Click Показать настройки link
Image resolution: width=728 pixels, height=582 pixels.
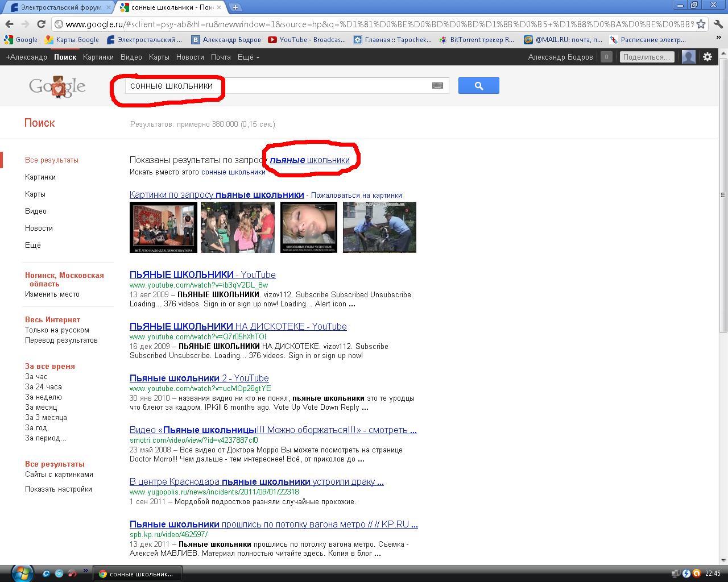[59, 489]
